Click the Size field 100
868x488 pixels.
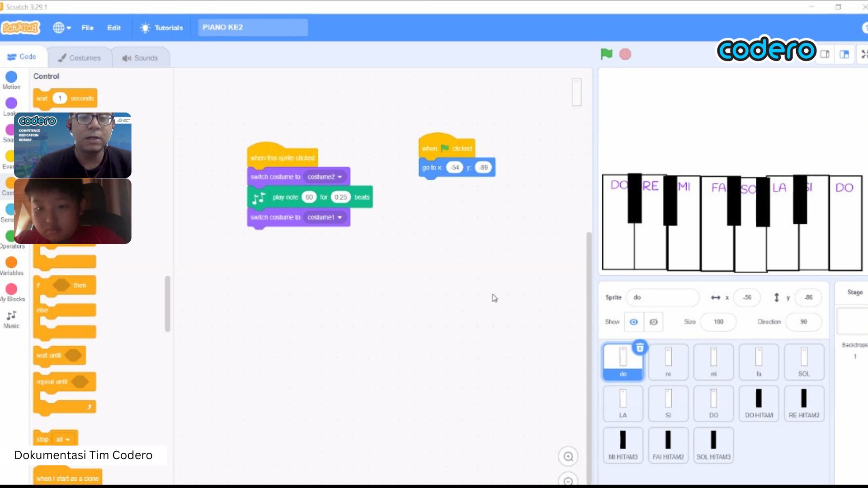(718, 322)
